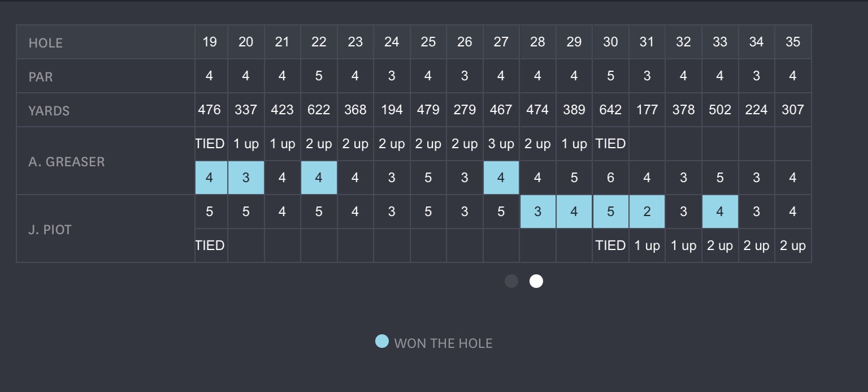The image size is (868, 392).
Task: Select hole 35 column header
Action: tap(793, 42)
